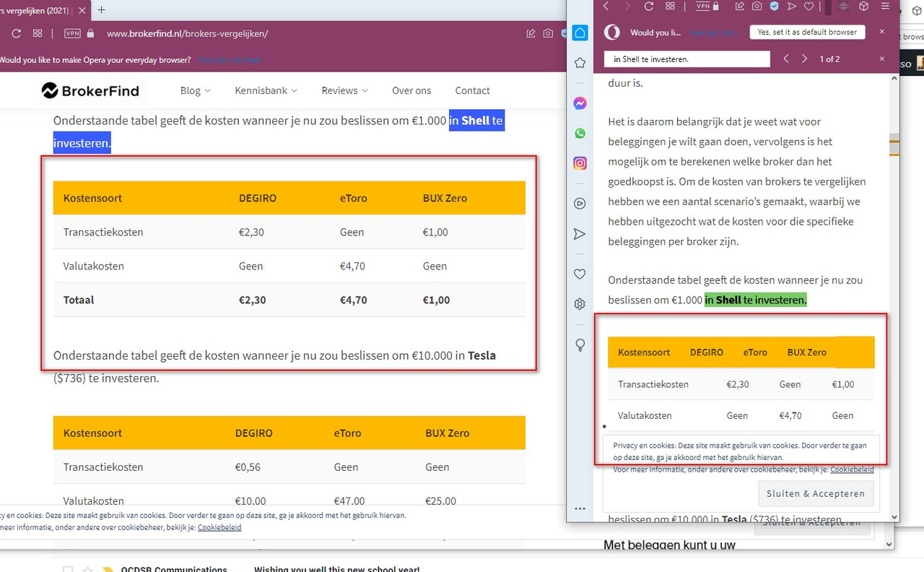Expand the Blog menu dropdown
This screenshot has width=924, height=572.
coord(195,90)
